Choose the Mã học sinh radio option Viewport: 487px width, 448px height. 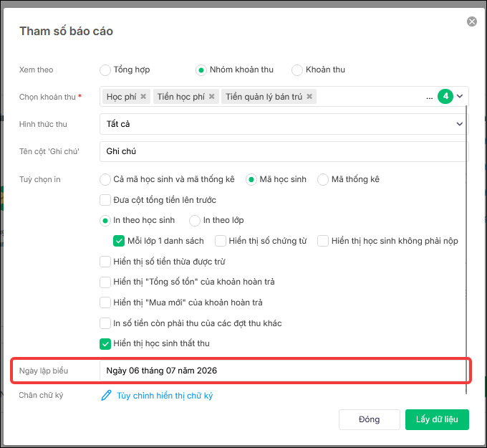click(x=251, y=179)
